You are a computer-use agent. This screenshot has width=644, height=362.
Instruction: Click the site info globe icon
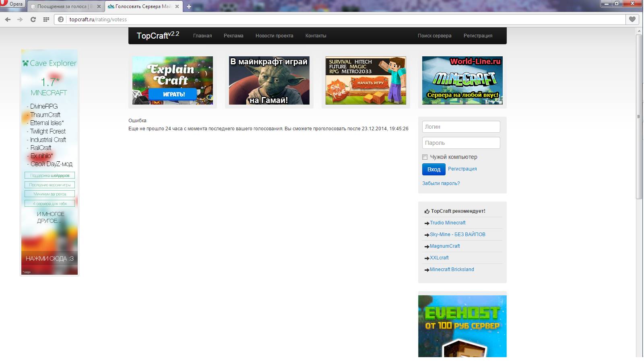[61, 19]
